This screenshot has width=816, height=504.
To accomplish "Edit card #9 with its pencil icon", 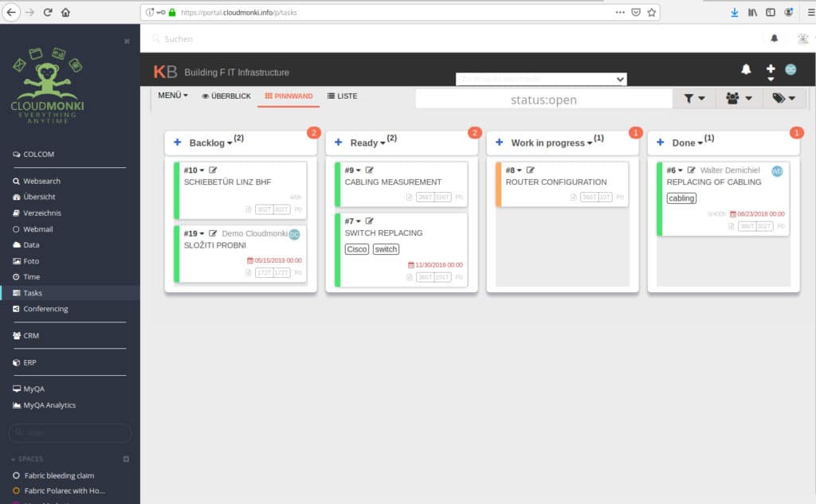I will (x=370, y=170).
